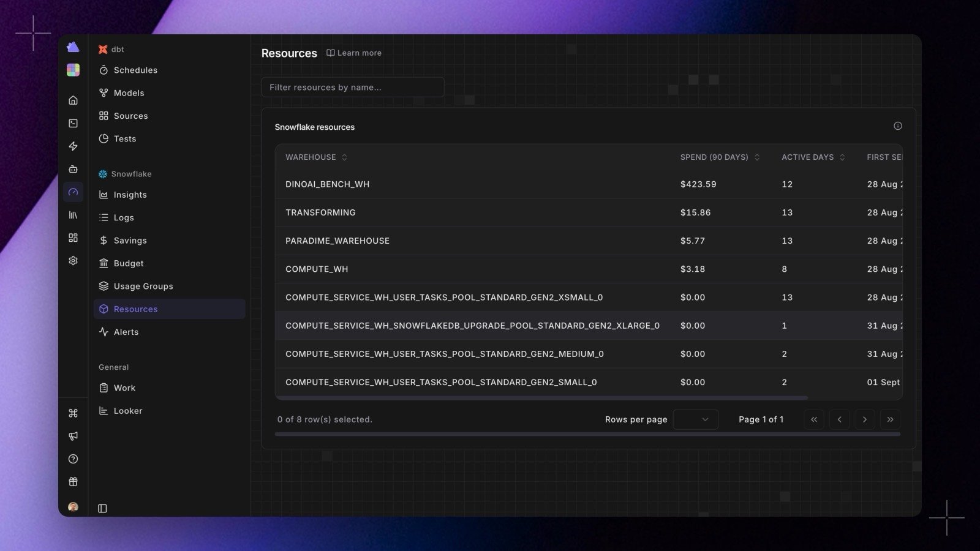This screenshot has width=980, height=551.
Task: Open Models in the dbt section
Action: (170, 93)
